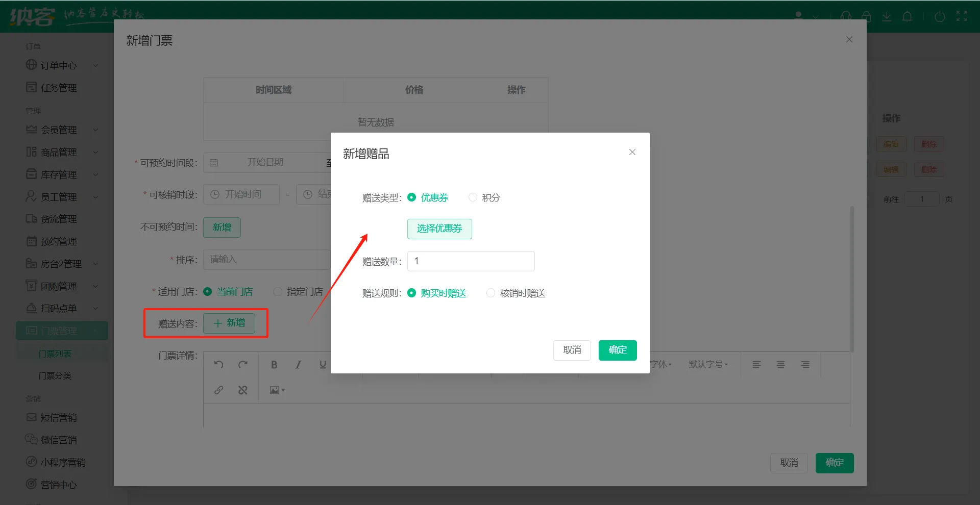
Task: Close the 新增赠品 dialog
Action: click(632, 152)
